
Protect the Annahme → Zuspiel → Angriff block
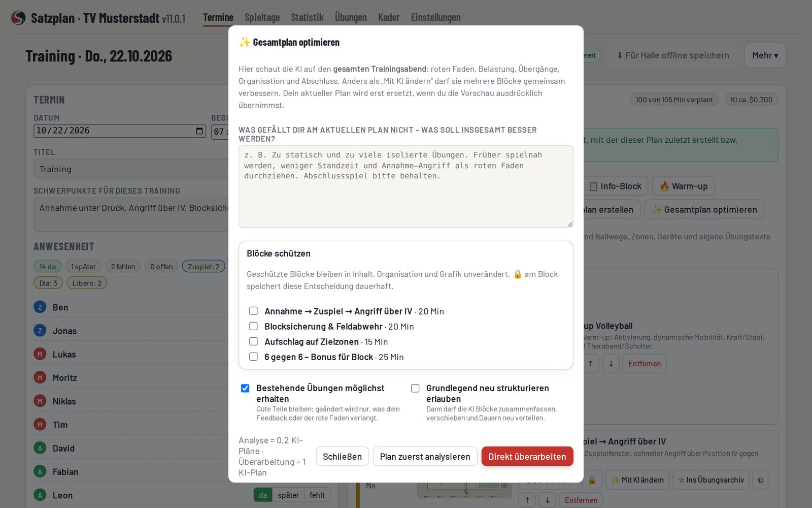pyautogui.click(x=253, y=311)
